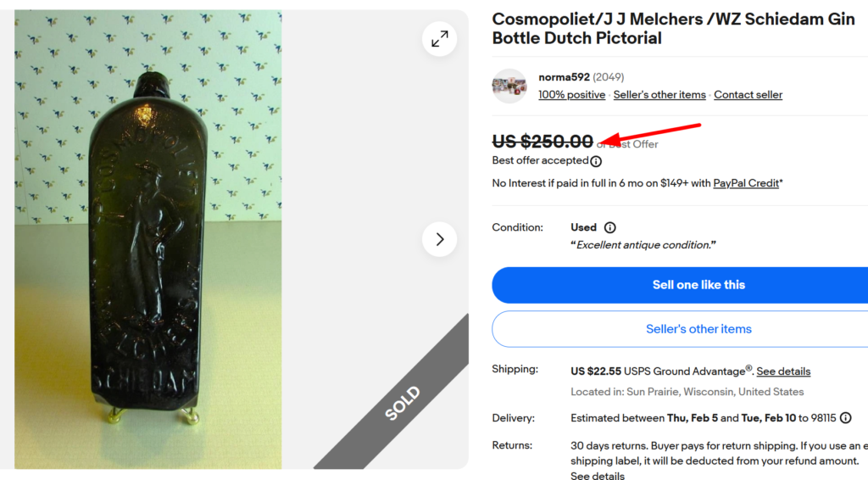This screenshot has height=480, width=868.
Task: View 100% positive feedback link
Action: 571,95
